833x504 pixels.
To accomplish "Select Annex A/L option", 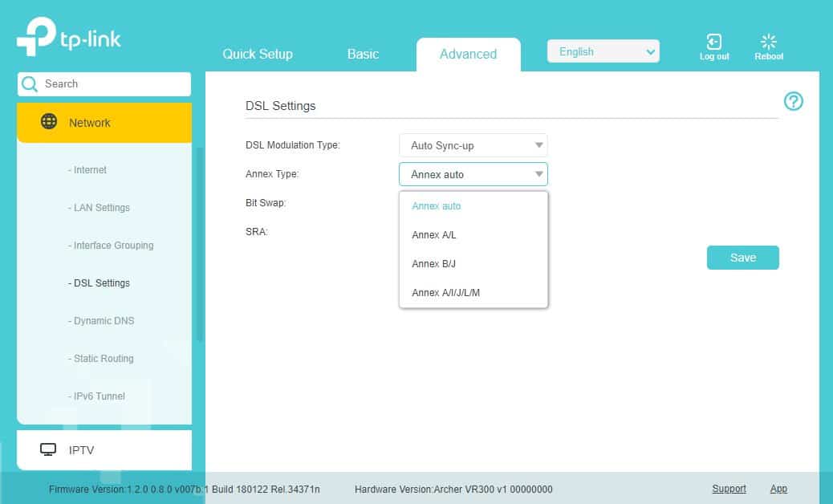I will coord(434,235).
